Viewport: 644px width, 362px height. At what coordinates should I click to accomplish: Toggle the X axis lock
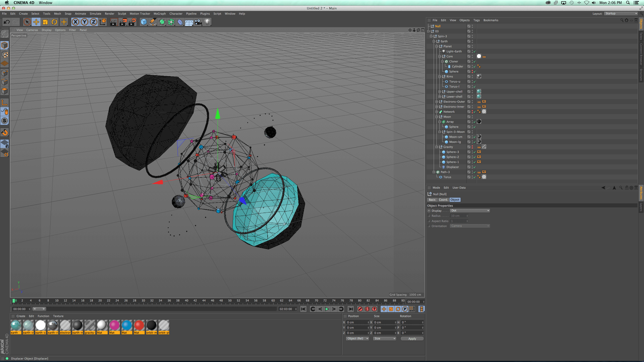coord(75,22)
